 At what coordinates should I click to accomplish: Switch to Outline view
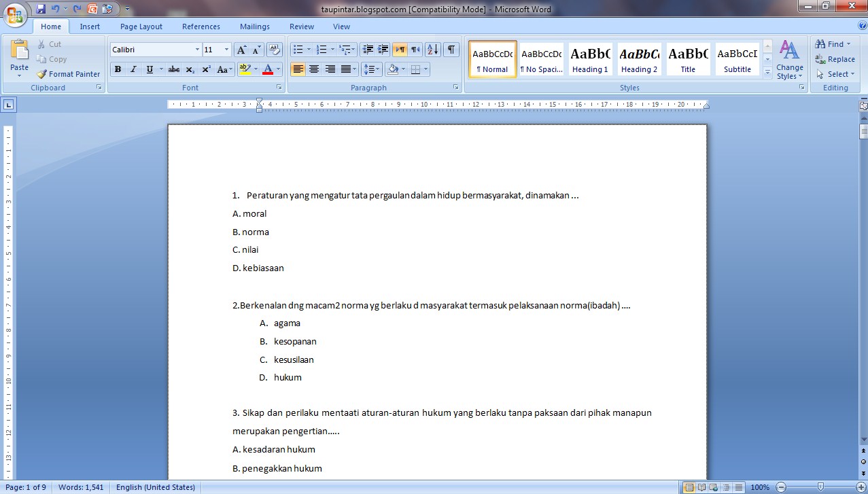tap(726, 487)
